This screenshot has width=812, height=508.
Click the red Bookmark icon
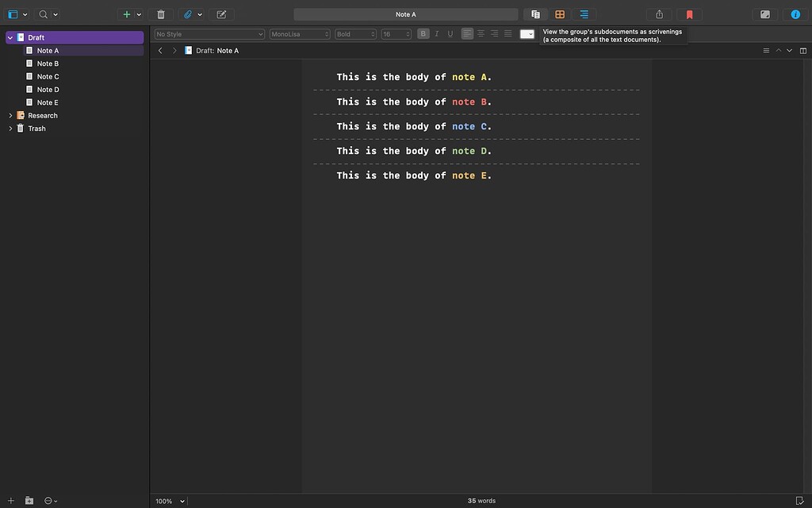coord(689,14)
